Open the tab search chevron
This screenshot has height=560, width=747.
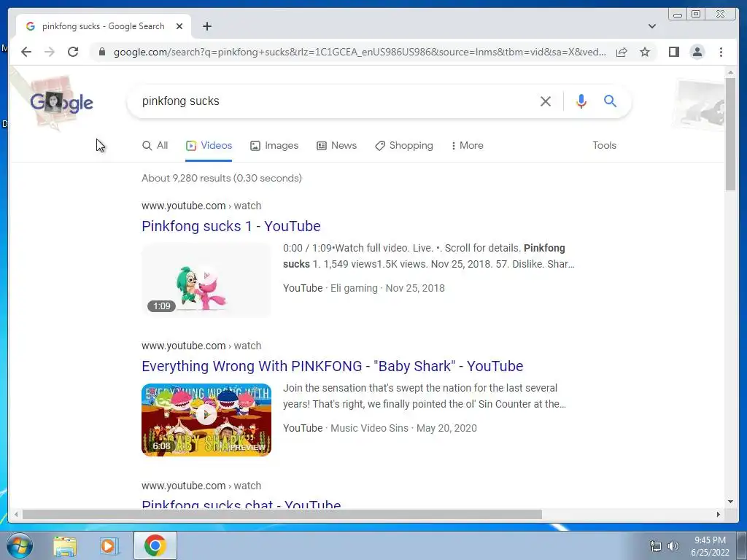[651, 26]
